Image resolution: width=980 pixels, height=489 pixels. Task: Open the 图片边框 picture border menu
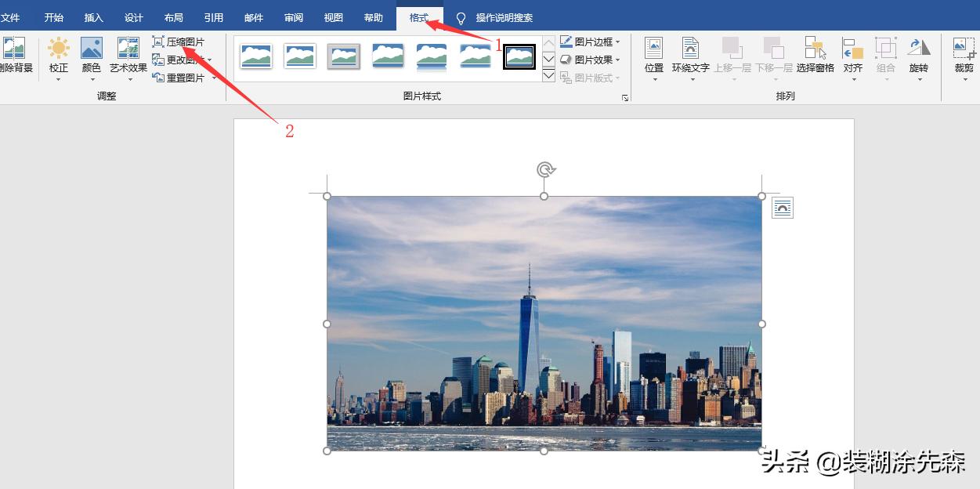pyautogui.click(x=590, y=42)
